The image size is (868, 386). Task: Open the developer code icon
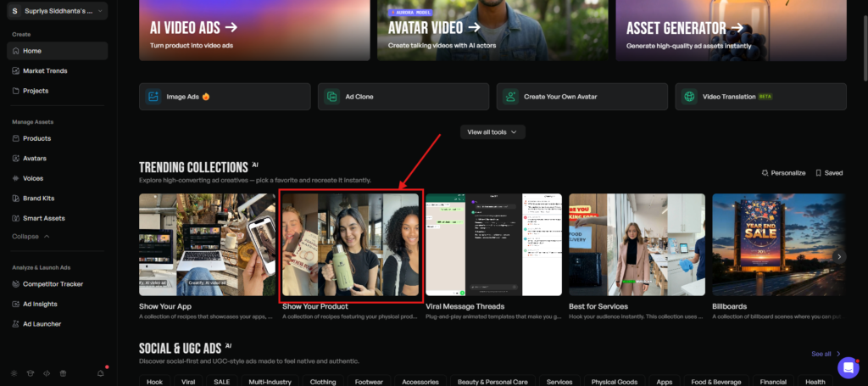click(46, 372)
